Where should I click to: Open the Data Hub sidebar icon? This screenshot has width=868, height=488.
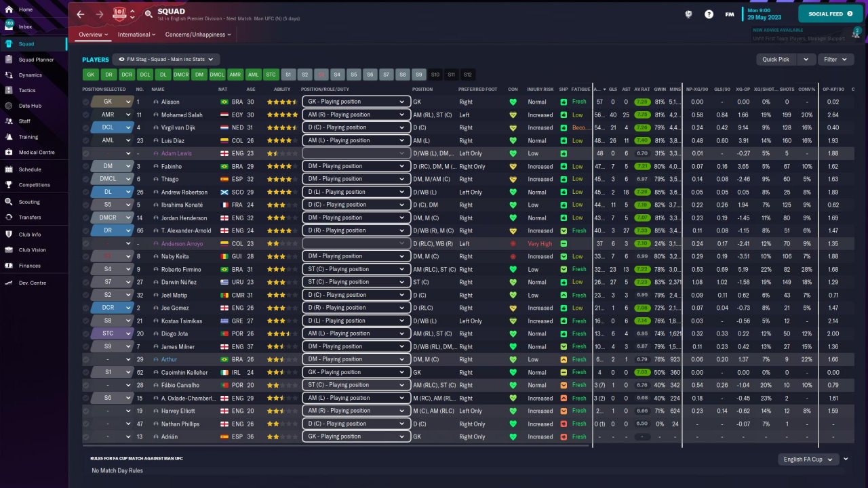(9, 106)
